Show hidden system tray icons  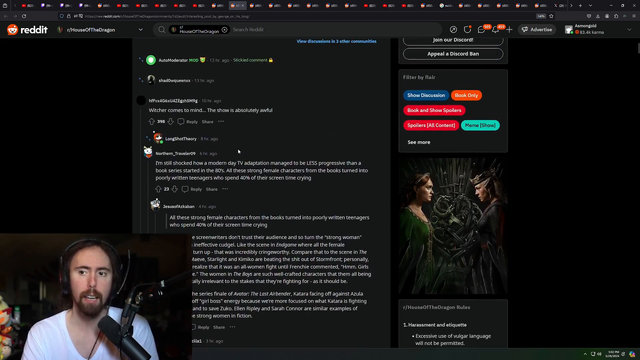(585, 354)
